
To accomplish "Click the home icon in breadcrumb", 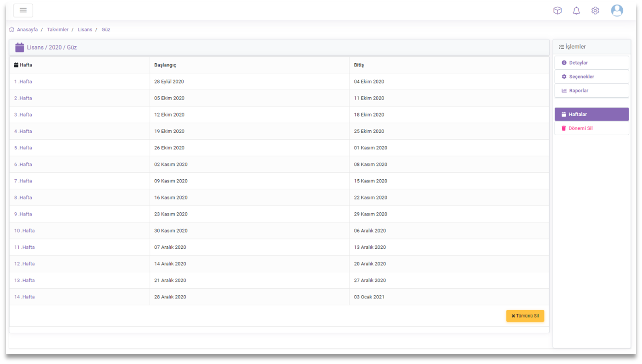I will pos(11,29).
